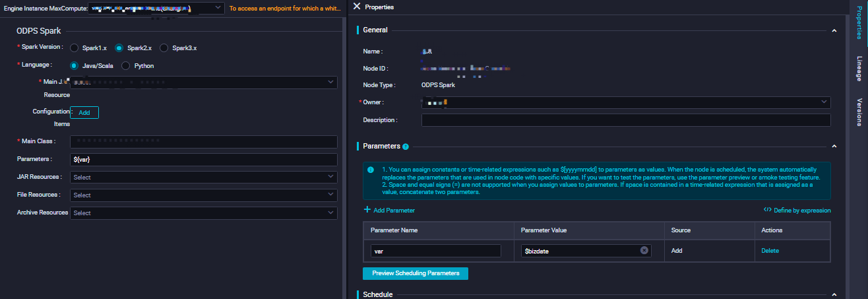Open the Parameters help question-mark icon
Image resolution: width=868 pixels, height=299 pixels.
pos(406,147)
